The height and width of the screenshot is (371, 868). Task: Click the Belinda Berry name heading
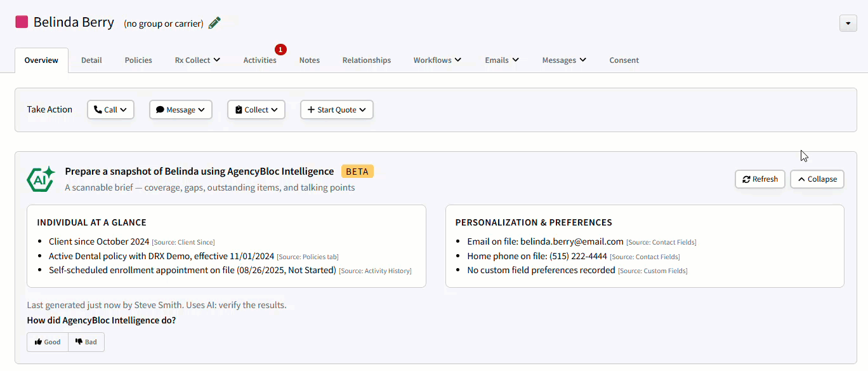[74, 22]
